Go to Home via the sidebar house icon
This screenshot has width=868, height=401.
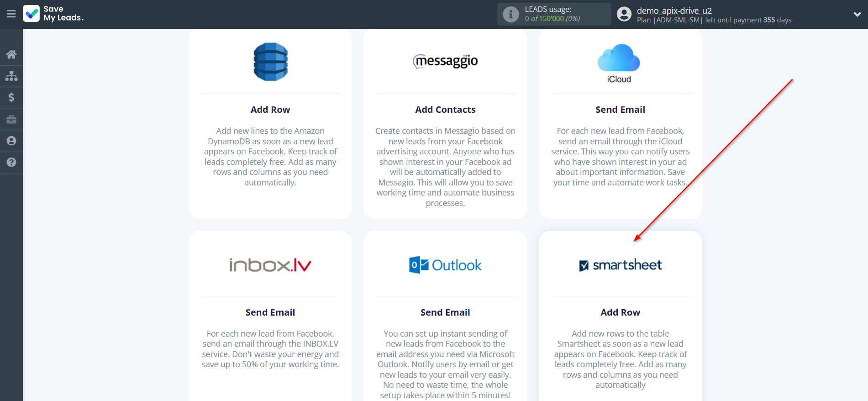point(11,54)
